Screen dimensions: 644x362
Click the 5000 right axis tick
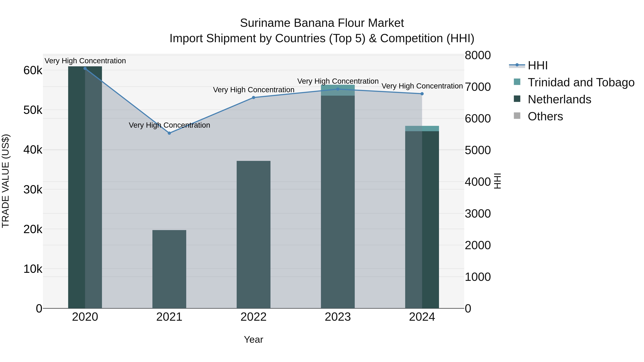[478, 150]
